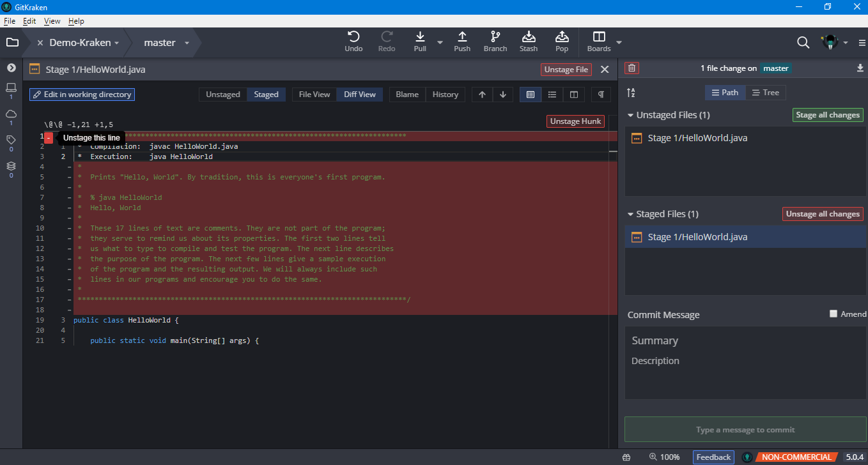Open the Feedback button
Image resolution: width=868 pixels, height=465 pixels.
[x=713, y=457]
